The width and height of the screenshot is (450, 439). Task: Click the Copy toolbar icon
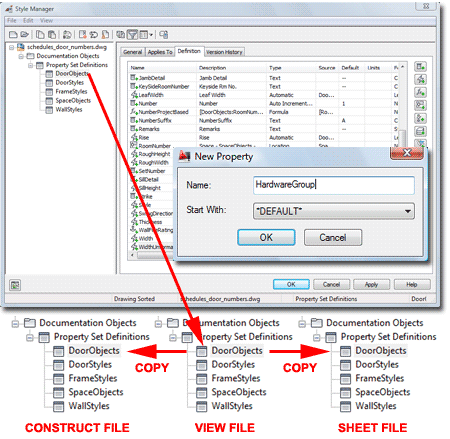(40, 34)
